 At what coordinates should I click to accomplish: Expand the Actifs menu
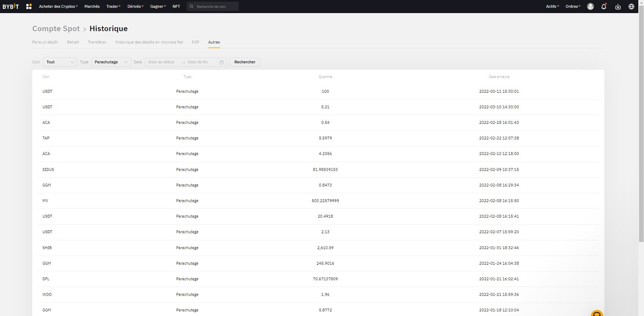coord(552,6)
